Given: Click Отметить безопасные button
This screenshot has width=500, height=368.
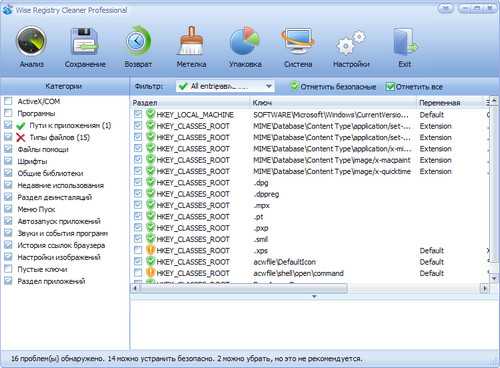Looking at the screenshot, I should coord(333,87).
